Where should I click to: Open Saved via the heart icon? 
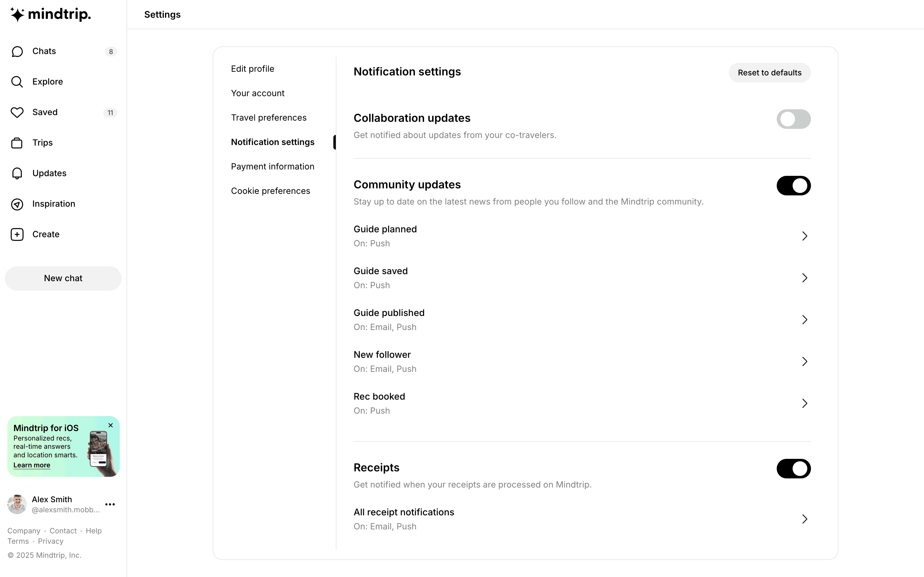pos(17,112)
